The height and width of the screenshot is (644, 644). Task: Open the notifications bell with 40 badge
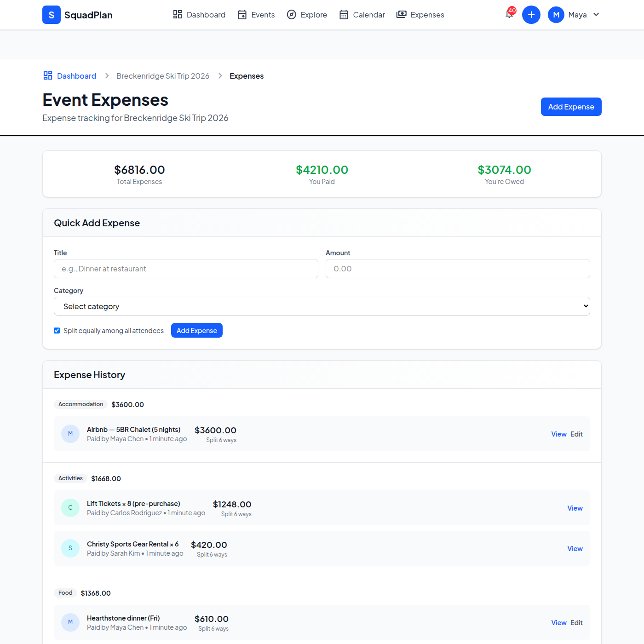pyautogui.click(x=509, y=14)
